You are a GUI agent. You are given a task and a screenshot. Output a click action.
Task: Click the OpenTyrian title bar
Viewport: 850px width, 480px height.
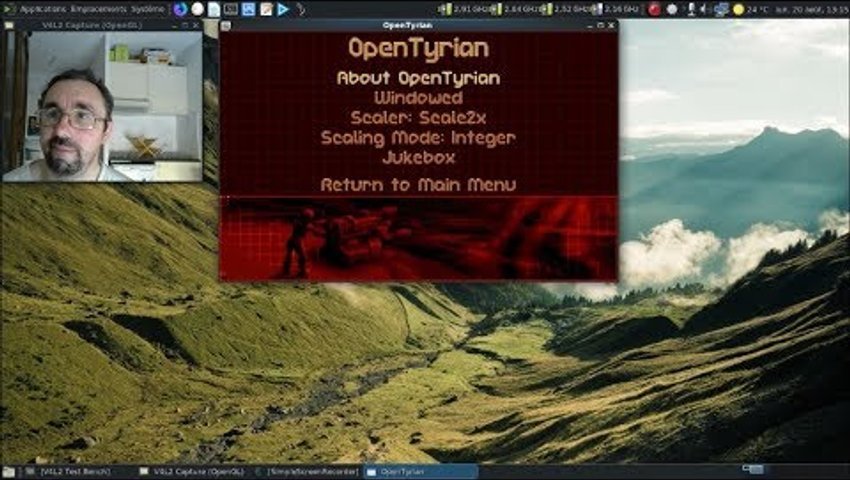click(x=407, y=25)
